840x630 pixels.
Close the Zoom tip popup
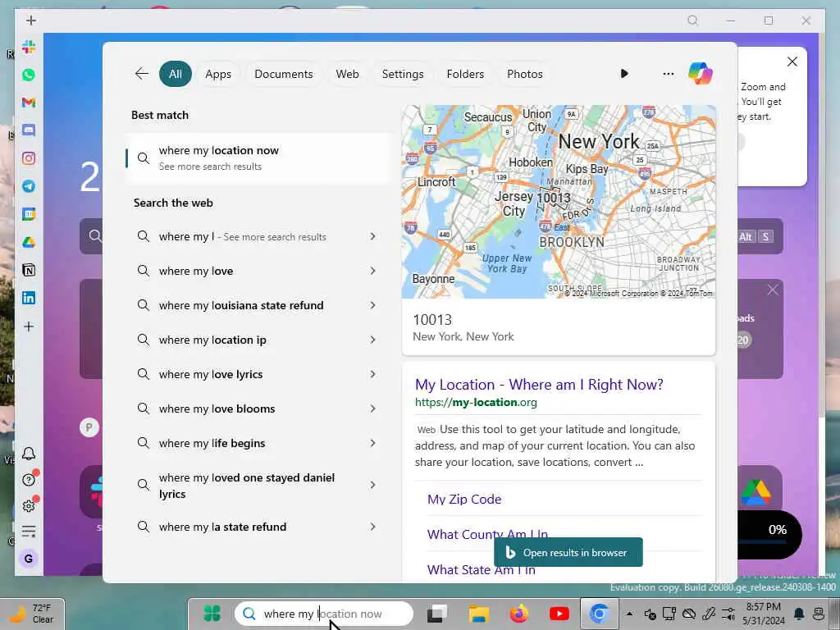click(792, 62)
